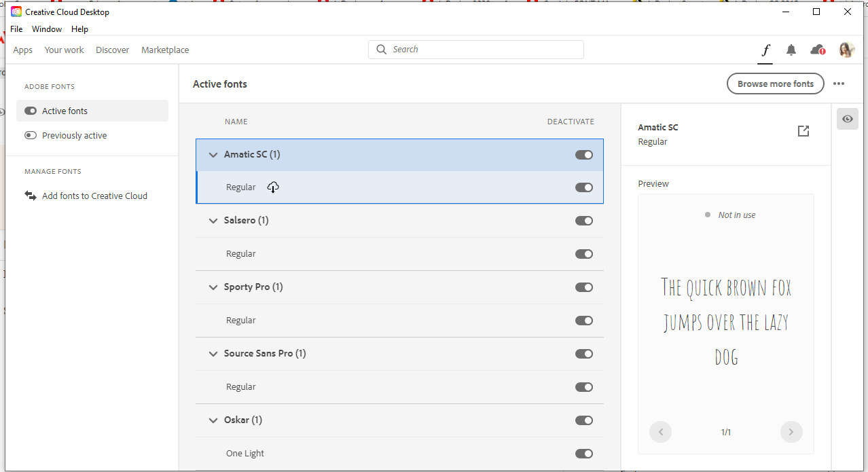The width and height of the screenshot is (868, 472).
Task: Open the notifications bell
Action: (791, 50)
